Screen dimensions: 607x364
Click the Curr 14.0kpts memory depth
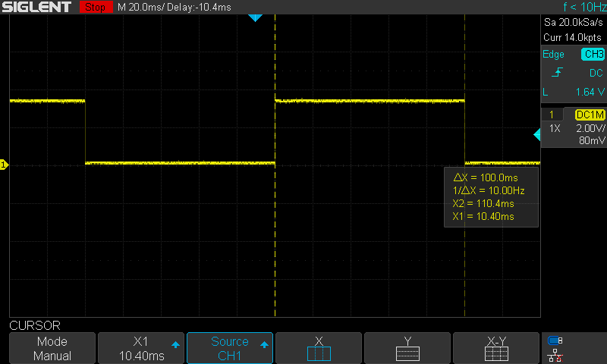coord(572,37)
